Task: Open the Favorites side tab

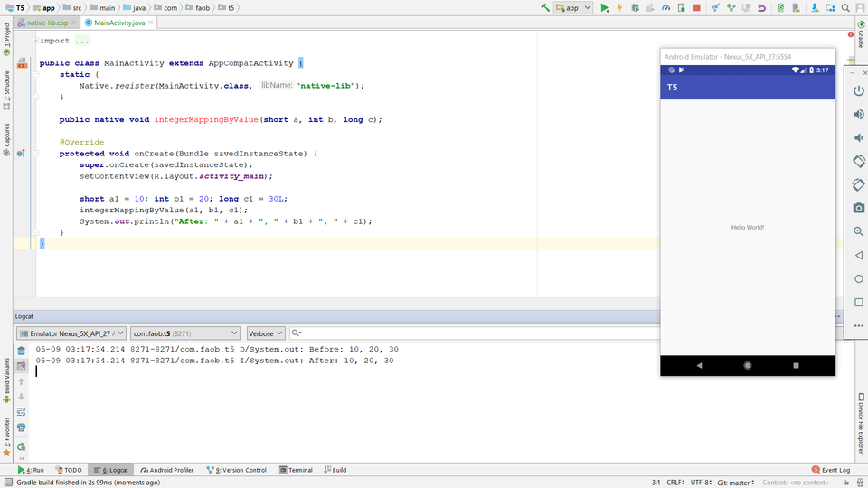Action: [6, 436]
